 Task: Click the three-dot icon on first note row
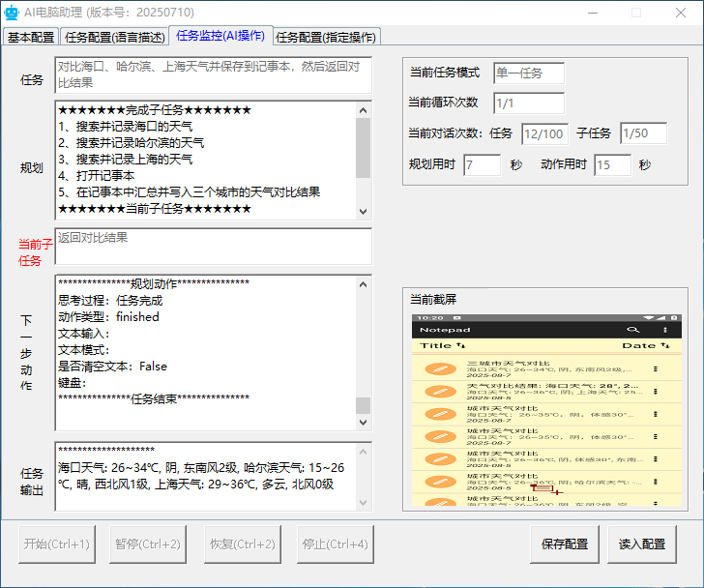pyautogui.click(x=655, y=368)
